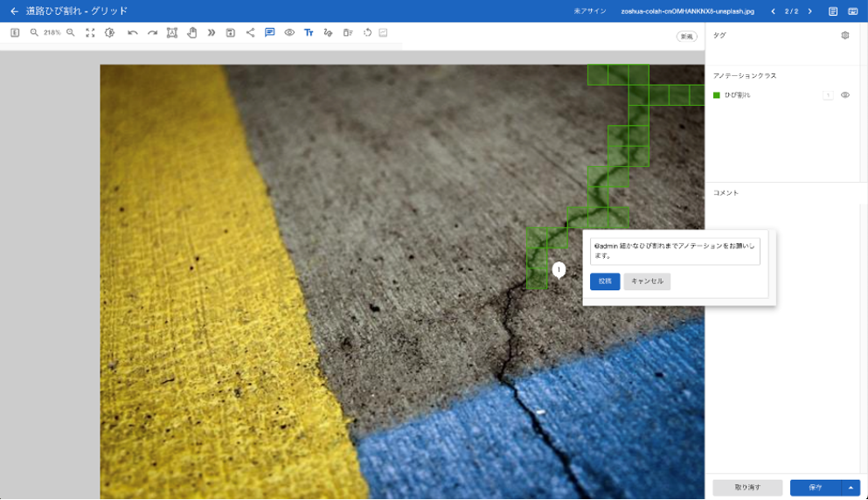The image size is (868, 500).
Task: Select the annotation box select tool
Action: pos(172,32)
